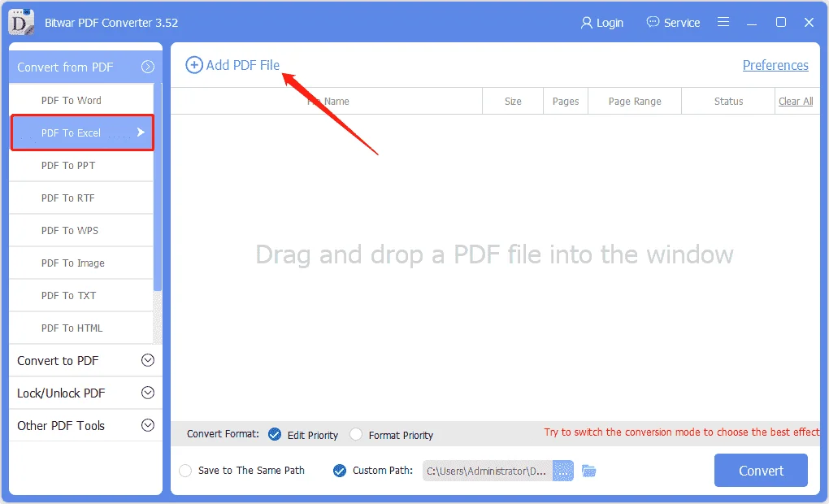The image size is (829, 504).
Task: Open the output folder icon
Action: [x=588, y=471]
